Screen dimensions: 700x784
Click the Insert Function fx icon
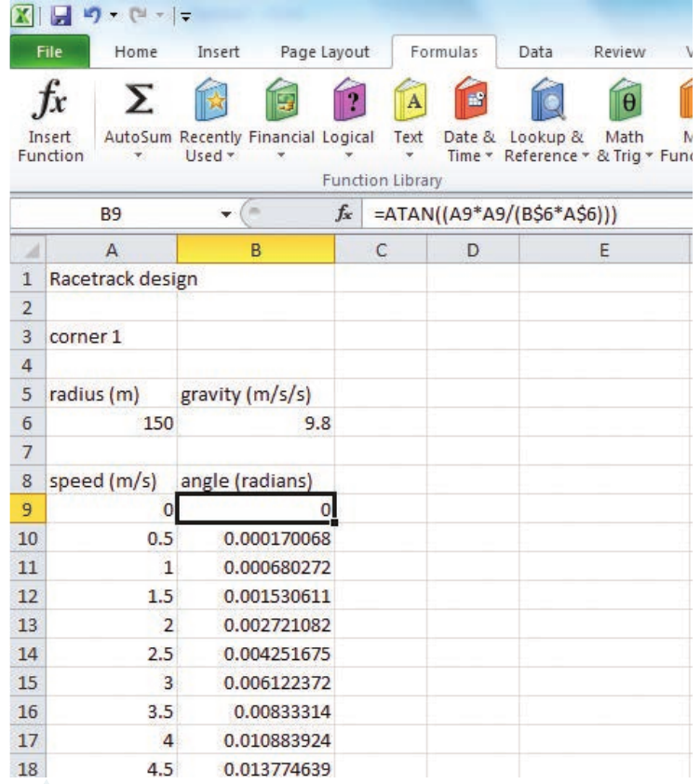coord(49,99)
